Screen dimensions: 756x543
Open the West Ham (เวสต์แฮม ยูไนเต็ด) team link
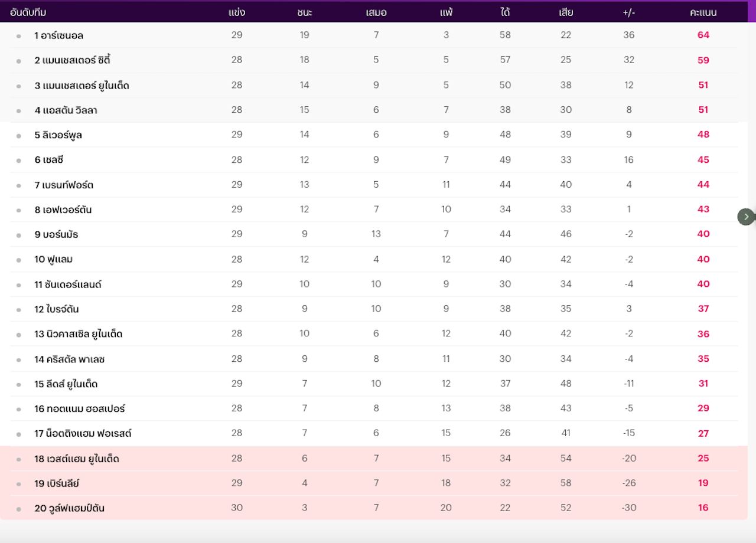coord(77,459)
